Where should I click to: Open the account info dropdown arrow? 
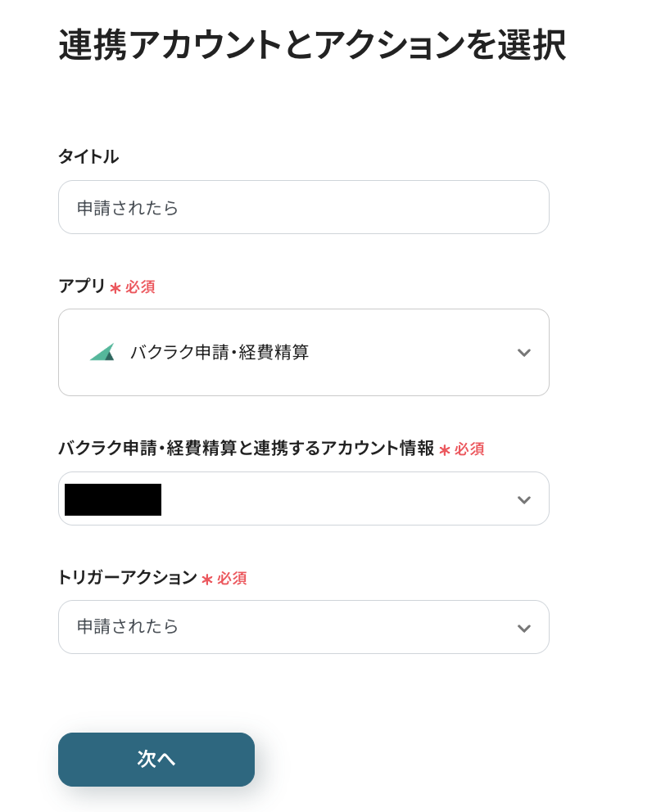click(x=524, y=499)
